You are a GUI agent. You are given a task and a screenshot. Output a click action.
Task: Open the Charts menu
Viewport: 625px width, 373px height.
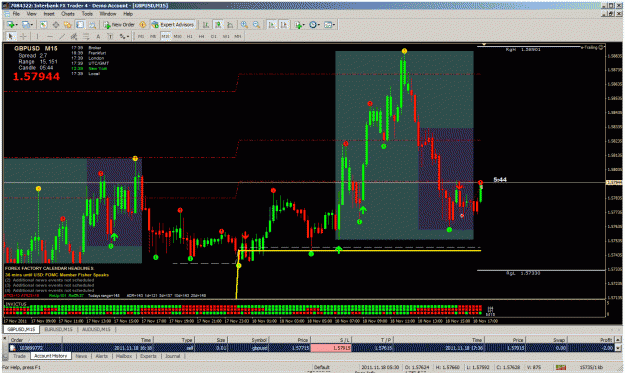pos(68,14)
